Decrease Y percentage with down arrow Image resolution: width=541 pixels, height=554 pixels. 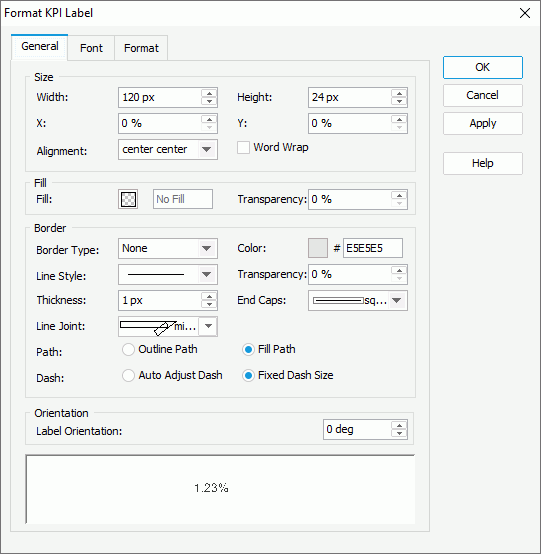pyautogui.click(x=399, y=128)
